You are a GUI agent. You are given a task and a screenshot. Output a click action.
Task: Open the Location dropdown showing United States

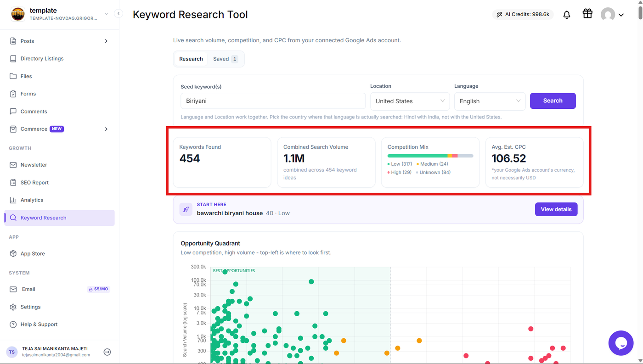point(410,101)
